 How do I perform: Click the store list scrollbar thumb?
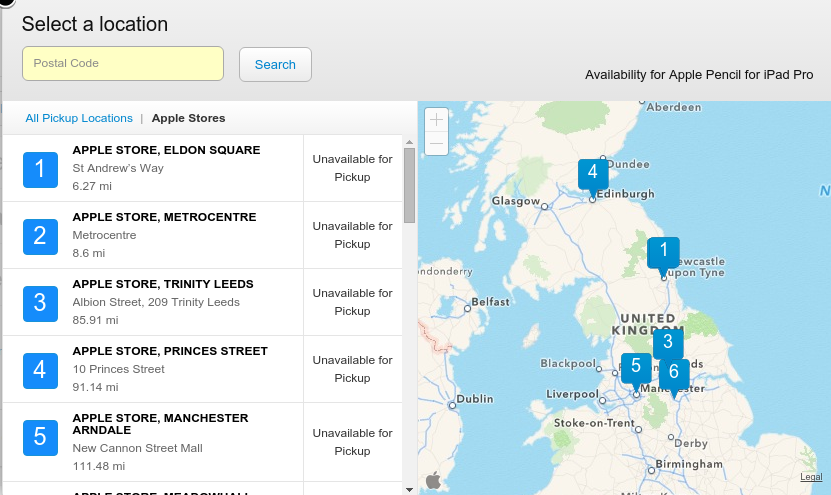click(409, 185)
